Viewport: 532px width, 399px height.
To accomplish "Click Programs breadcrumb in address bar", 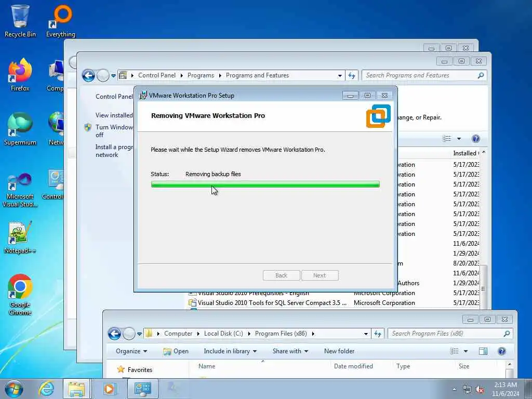I will (201, 75).
